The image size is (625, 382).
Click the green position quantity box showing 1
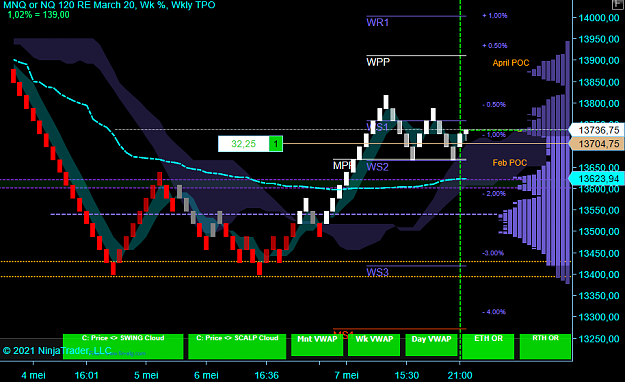pos(276,144)
